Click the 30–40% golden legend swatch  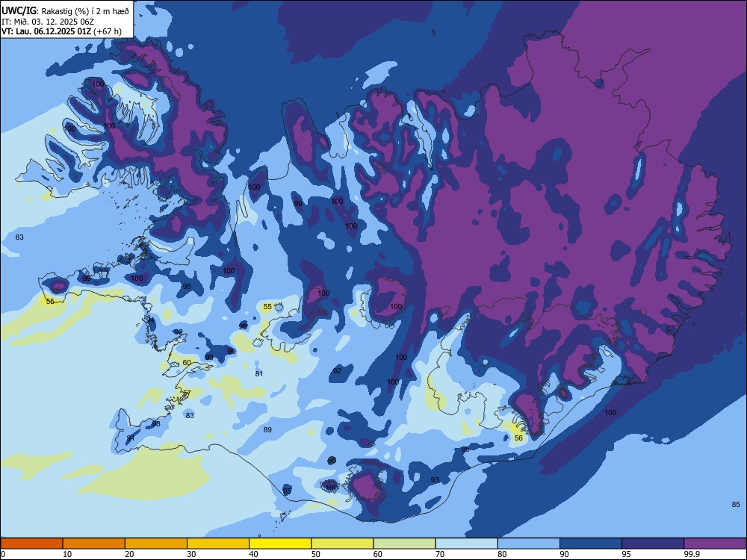coord(218,544)
